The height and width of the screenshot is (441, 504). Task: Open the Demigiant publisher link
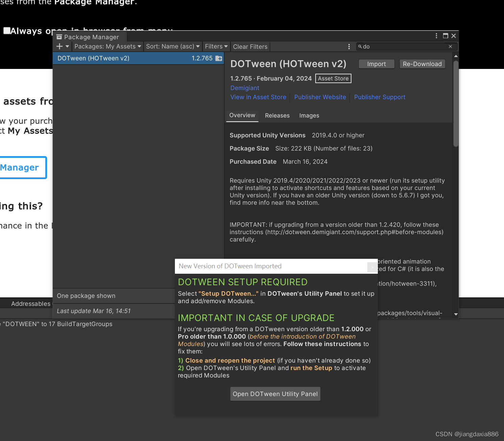[x=245, y=88]
